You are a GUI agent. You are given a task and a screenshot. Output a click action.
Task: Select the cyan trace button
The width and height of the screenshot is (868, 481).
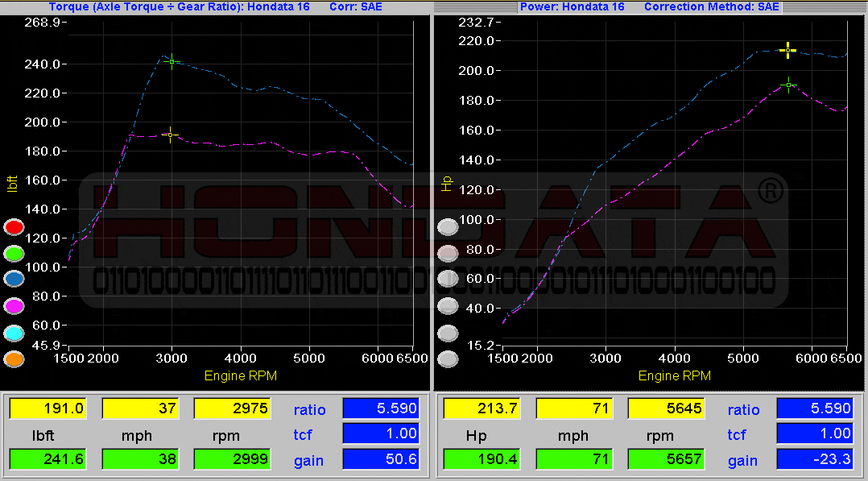(14, 332)
